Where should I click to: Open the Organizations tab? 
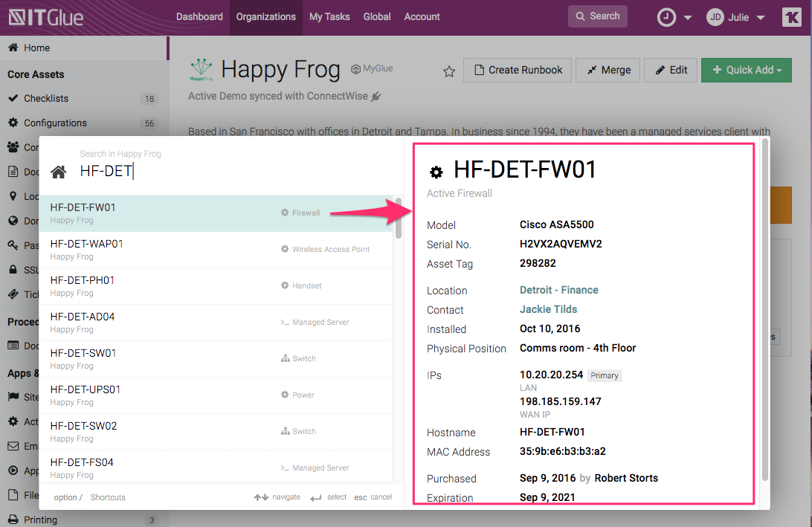pyautogui.click(x=265, y=16)
